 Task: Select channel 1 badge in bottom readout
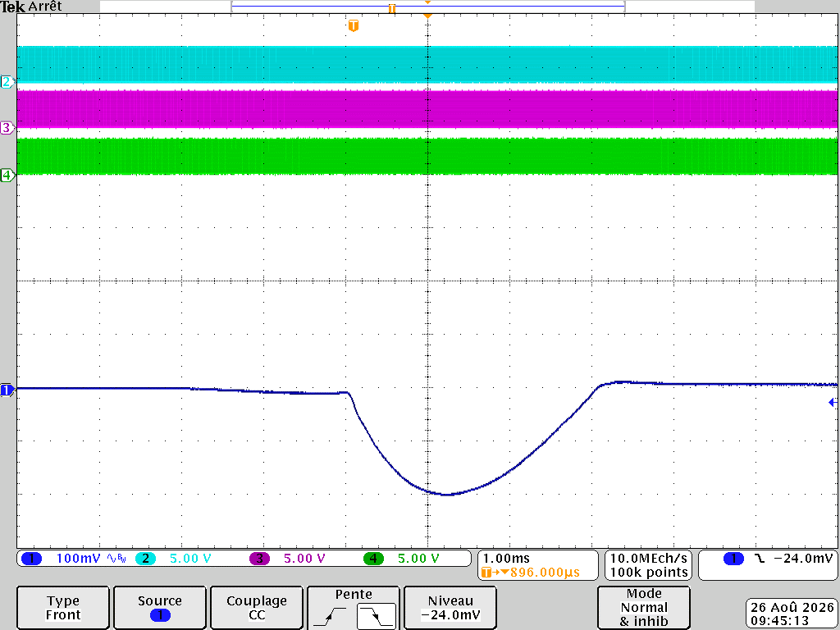coord(32,559)
